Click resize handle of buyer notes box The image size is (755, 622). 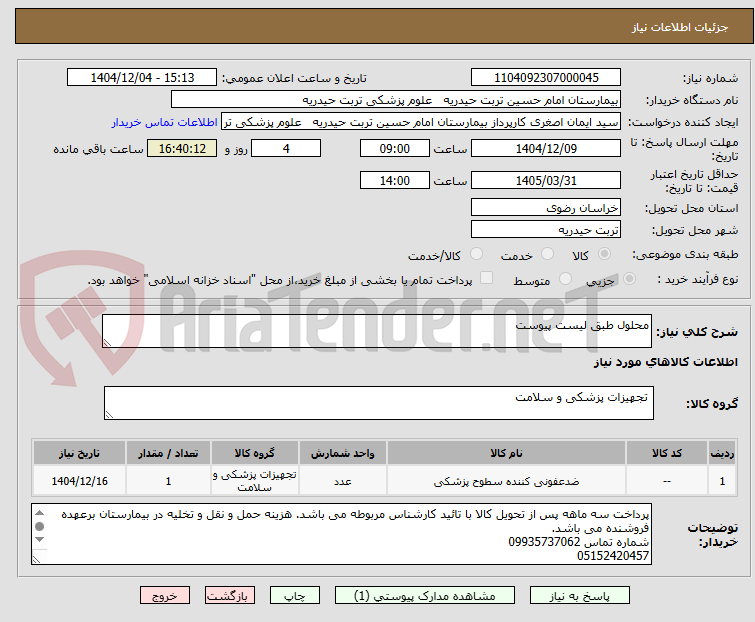[36, 559]
